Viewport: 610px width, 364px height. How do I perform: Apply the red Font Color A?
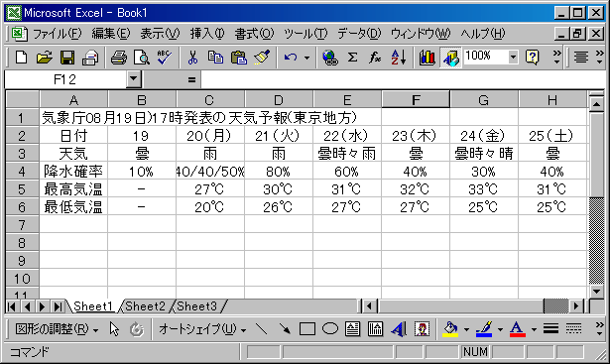click(518, 329)
